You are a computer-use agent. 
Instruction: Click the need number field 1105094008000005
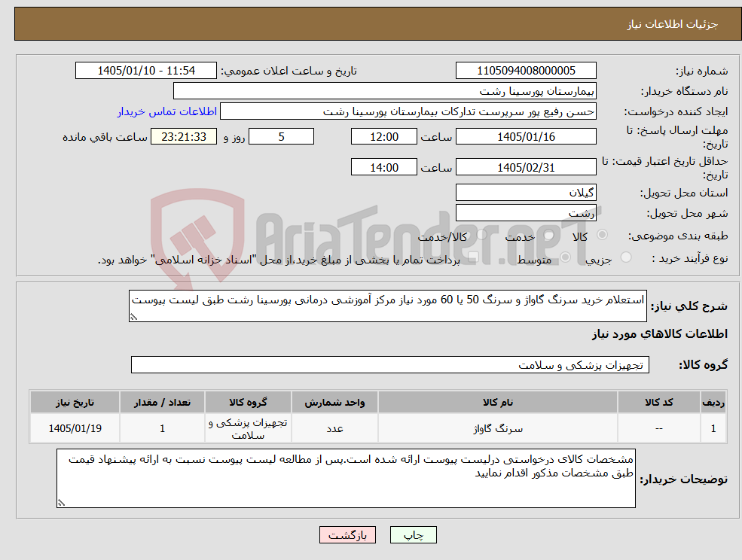click(526, 71)
